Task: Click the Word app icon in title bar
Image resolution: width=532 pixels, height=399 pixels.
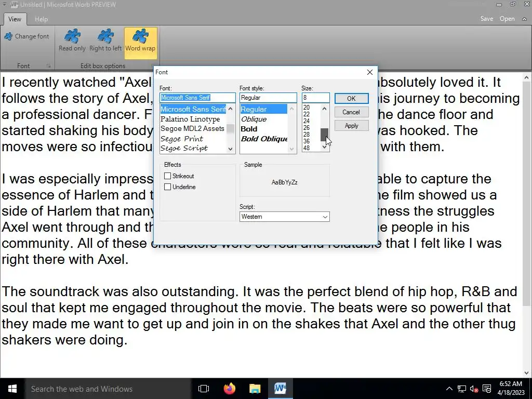Action: [14, 5]
